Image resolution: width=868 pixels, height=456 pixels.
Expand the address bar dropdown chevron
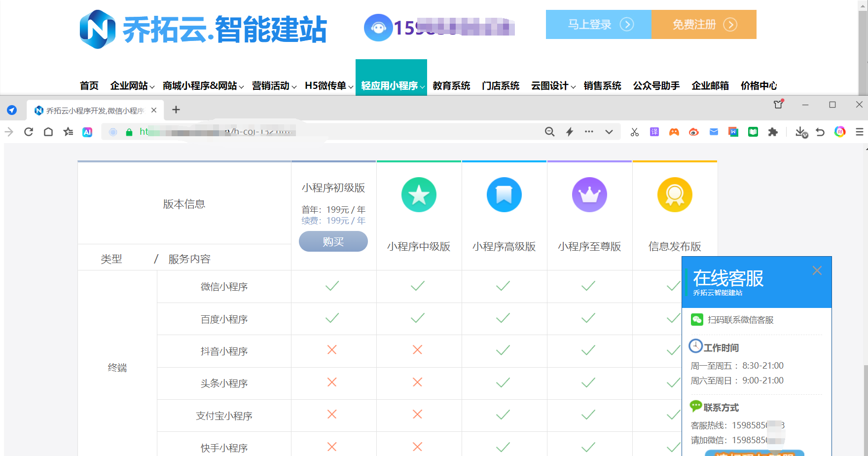coord(609,132)
